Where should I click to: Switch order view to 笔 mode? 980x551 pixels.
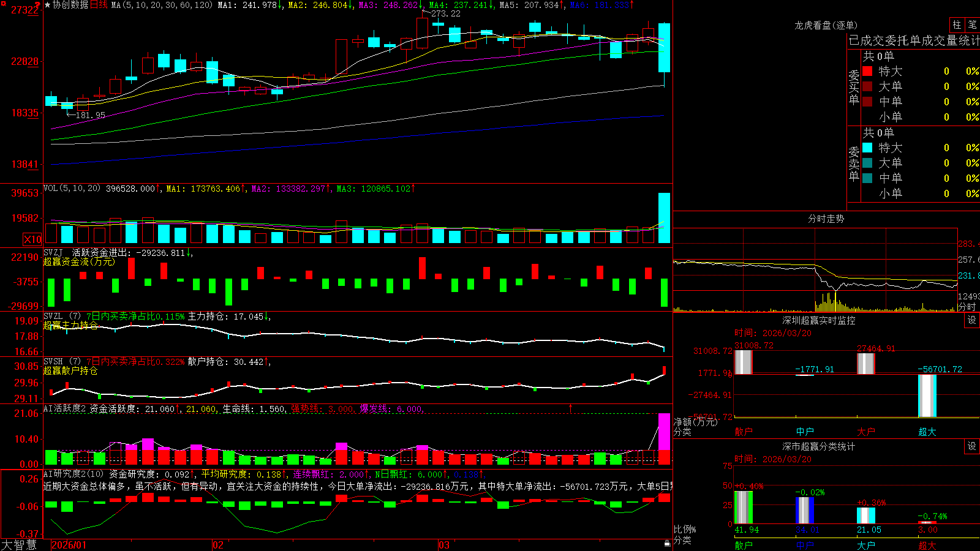[x=972, y=24]
